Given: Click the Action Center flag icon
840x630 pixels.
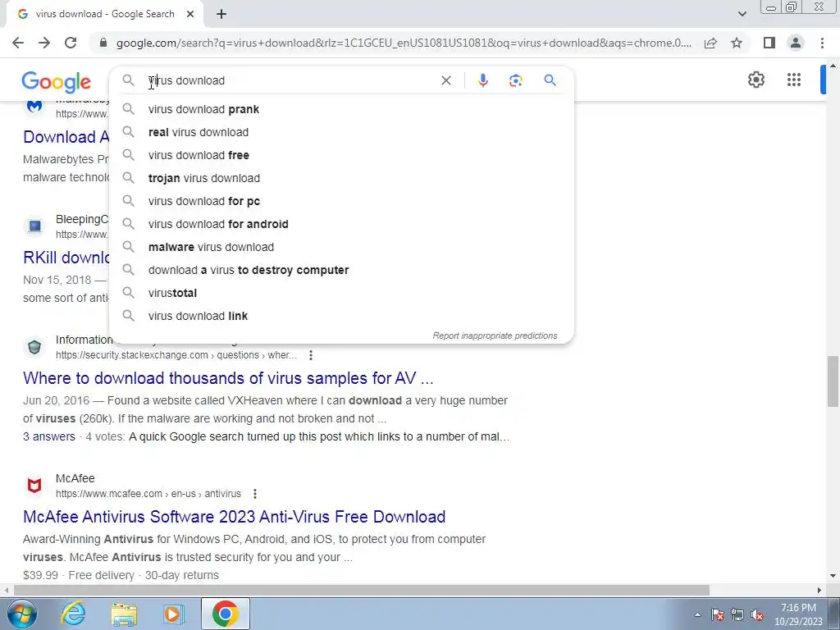Looking at the screenshot, I should [718, 615].
